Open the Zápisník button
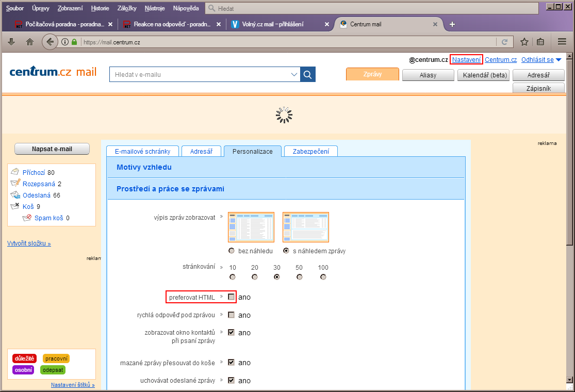Image resolution: width=575 pixels, height=392 pixels. point(539,88)
